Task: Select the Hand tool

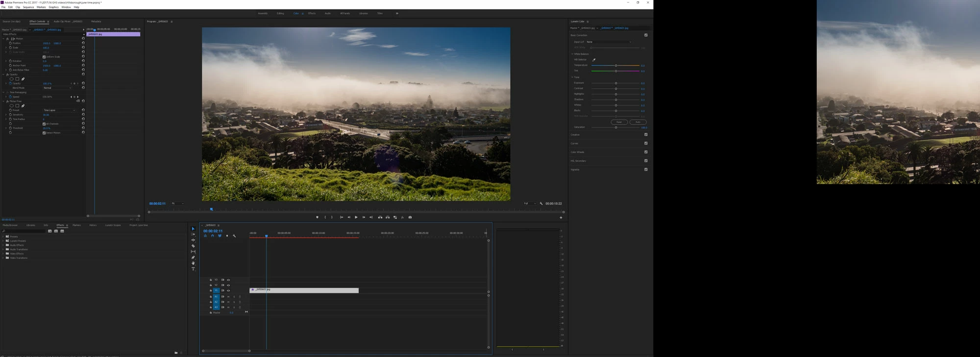Action: click(x=193, y=263)
